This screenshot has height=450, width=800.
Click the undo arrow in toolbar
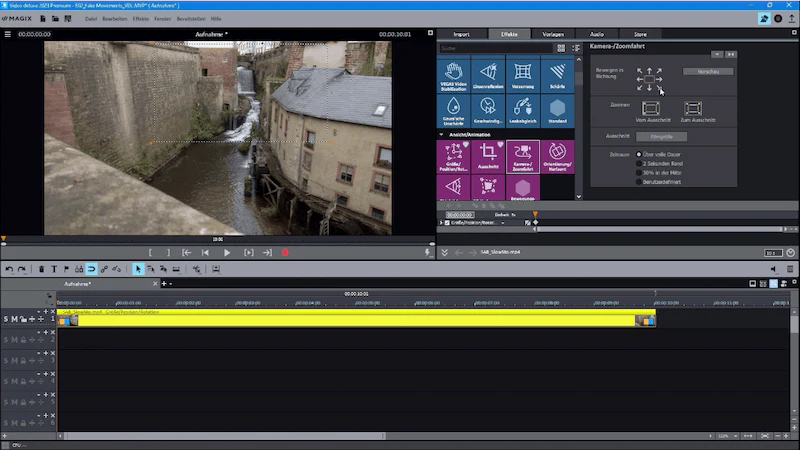click(9, 269)
